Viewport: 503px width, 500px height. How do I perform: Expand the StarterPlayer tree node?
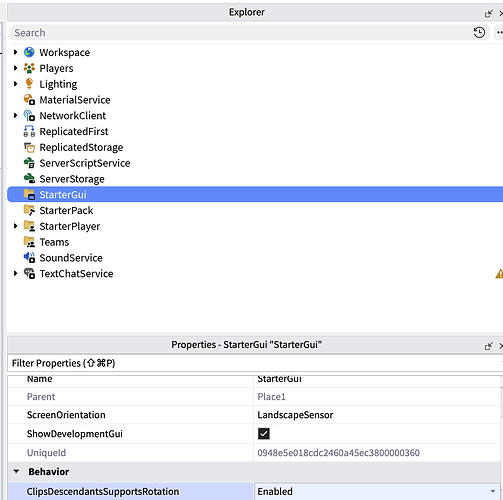tap(15, 226)
